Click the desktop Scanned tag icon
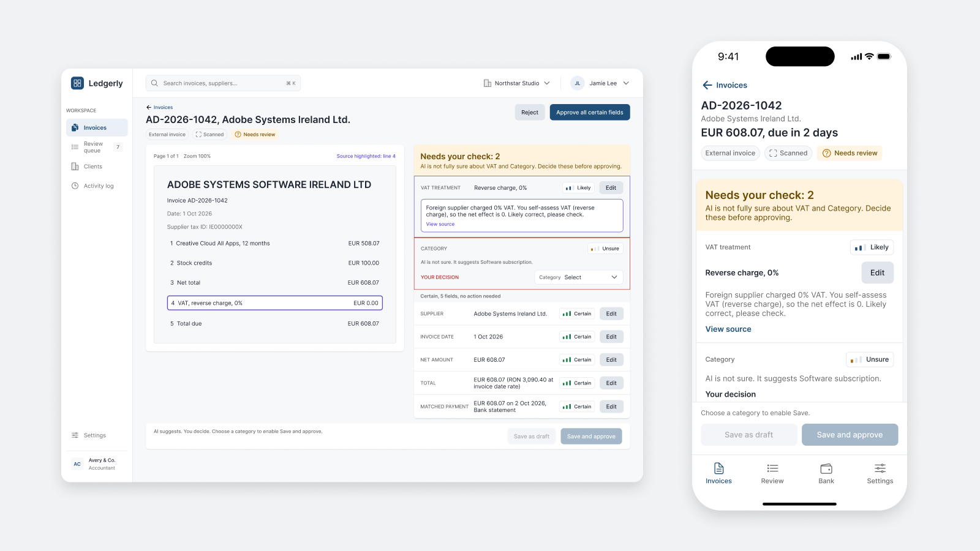Image resolution: width=980 pixels, height=551 pixels. [x=198, y=135]
